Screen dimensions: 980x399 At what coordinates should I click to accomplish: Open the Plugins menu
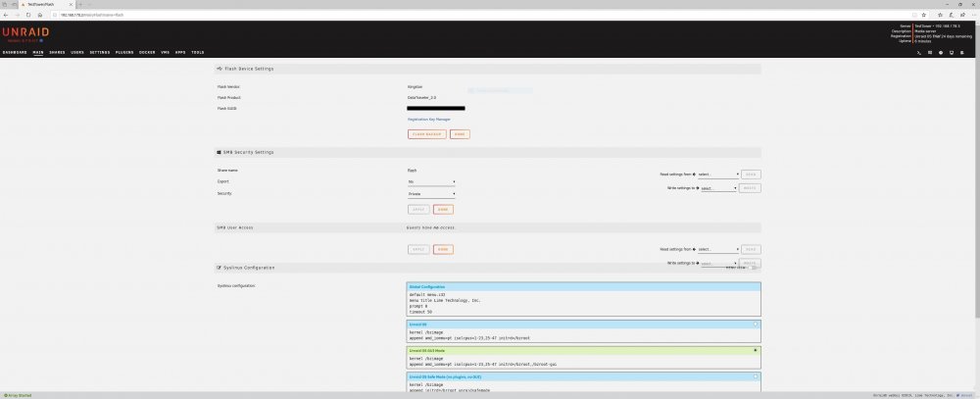click(124, 53)
